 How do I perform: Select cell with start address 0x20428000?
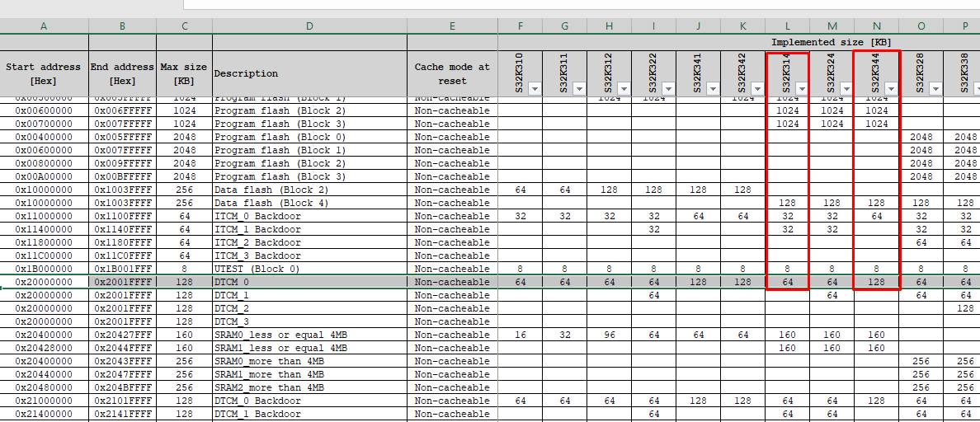coord(44,348)
